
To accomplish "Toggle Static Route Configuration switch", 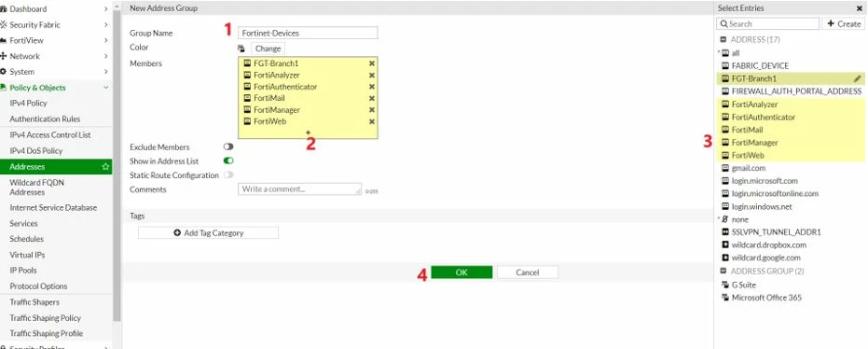I will pos(228,175).
